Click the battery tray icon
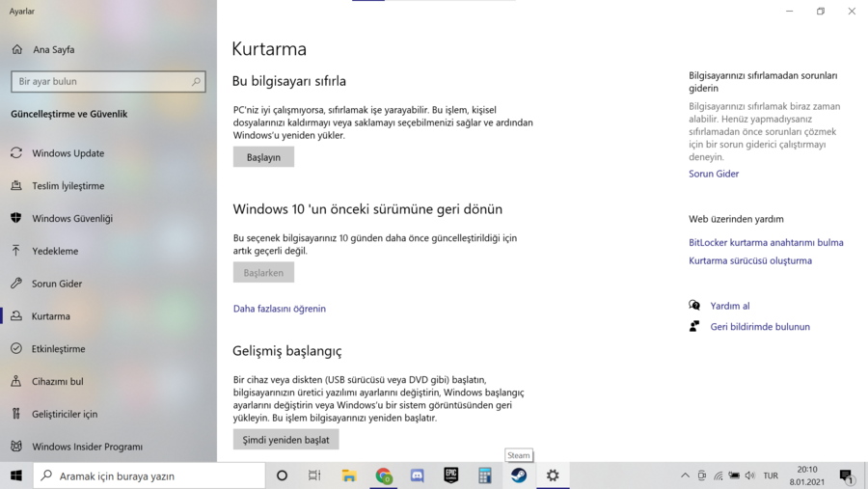 coord(734,475)
